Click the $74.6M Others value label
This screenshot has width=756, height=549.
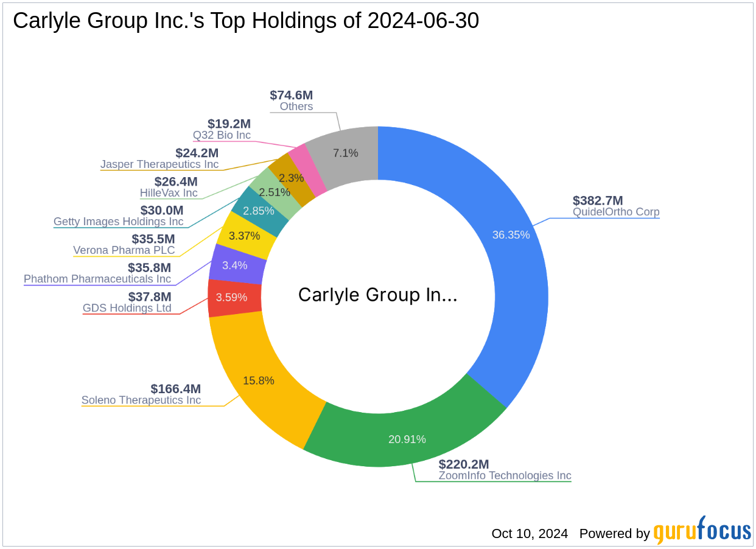pyautogui.click(x=291, y=96)
